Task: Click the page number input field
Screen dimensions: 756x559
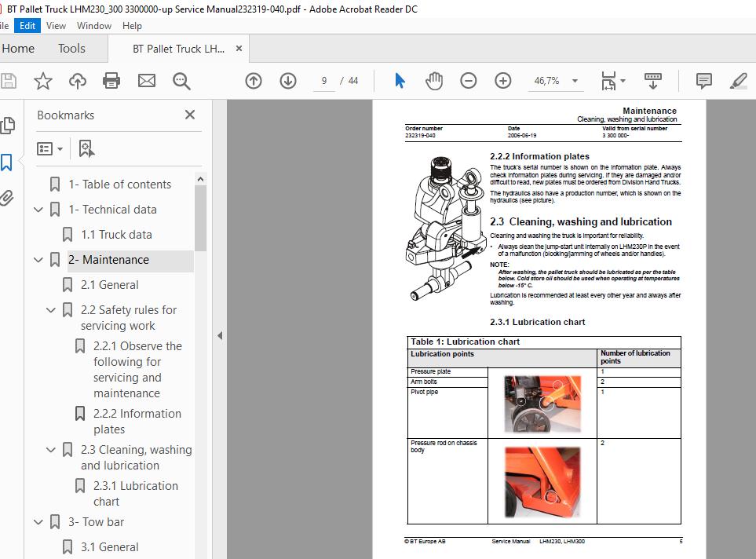Action: coord(324,81)
